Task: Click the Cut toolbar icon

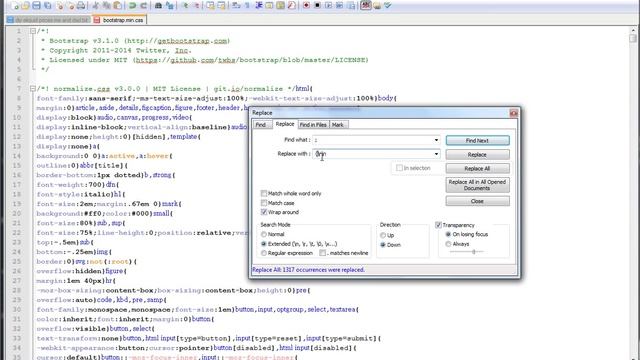Action: [x=96, y=5]
